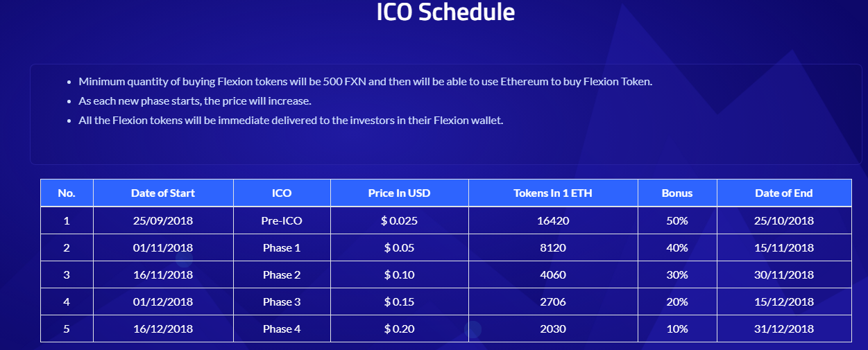This screenshot has width=868, height=350.
Task: Select the Tokens In 1 ETH header
Action: pyautogui.click(x=553, y=193)
